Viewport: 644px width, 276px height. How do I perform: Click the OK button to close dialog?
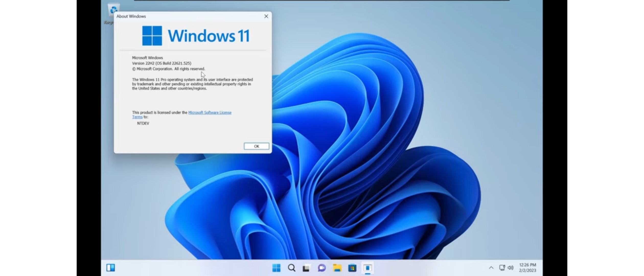point(256,146)
